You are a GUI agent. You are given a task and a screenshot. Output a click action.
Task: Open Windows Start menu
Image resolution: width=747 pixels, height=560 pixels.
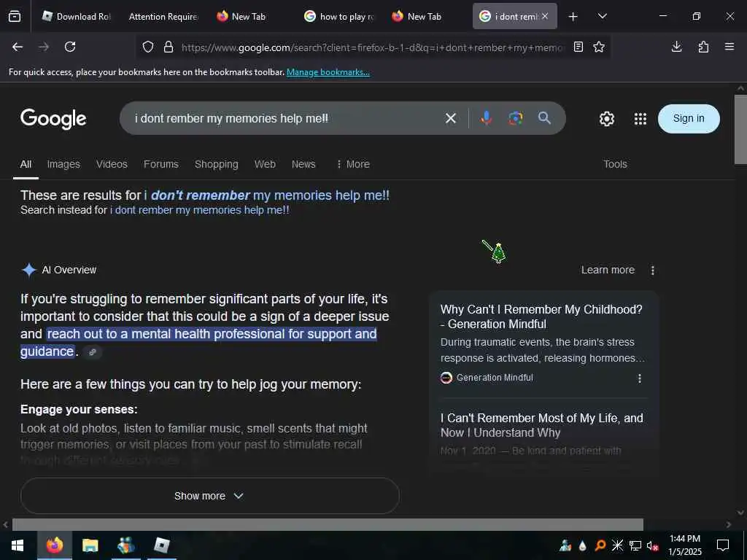[18, 545]
